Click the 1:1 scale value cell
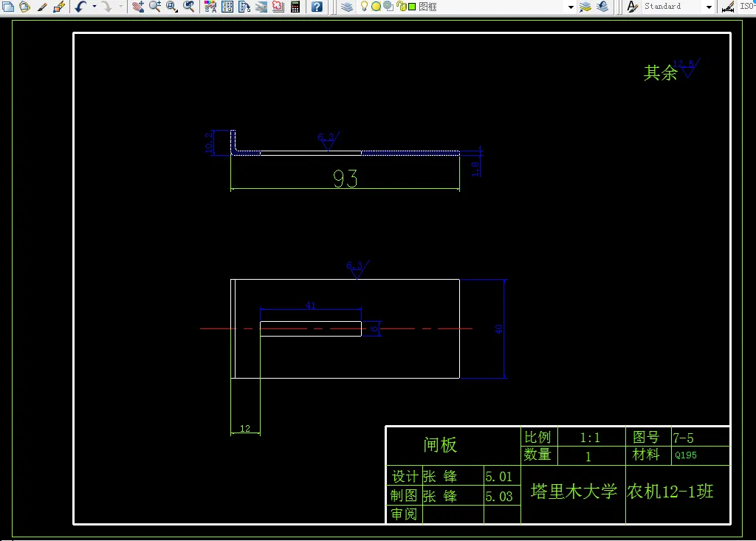Screen dimensions: 756x541 point(590,438)
